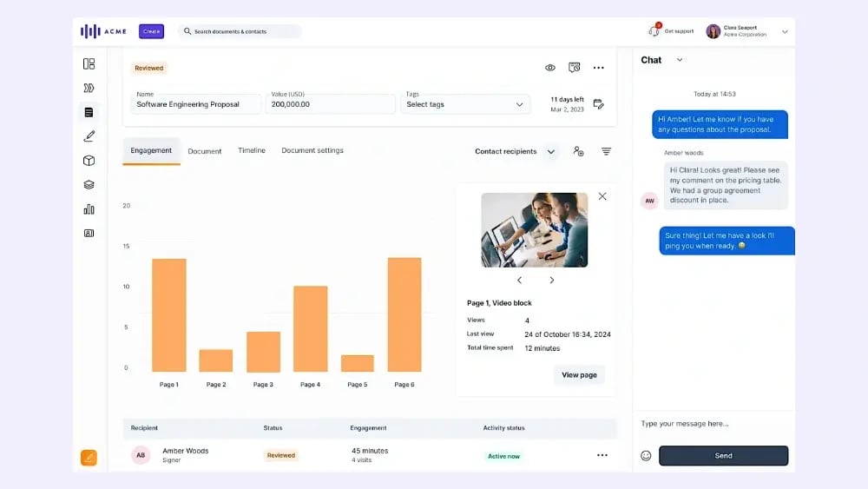The height and width of the screenshot is (489, 868).
Task: Click the Page 2 bar in chart
Action: point(216,360)
